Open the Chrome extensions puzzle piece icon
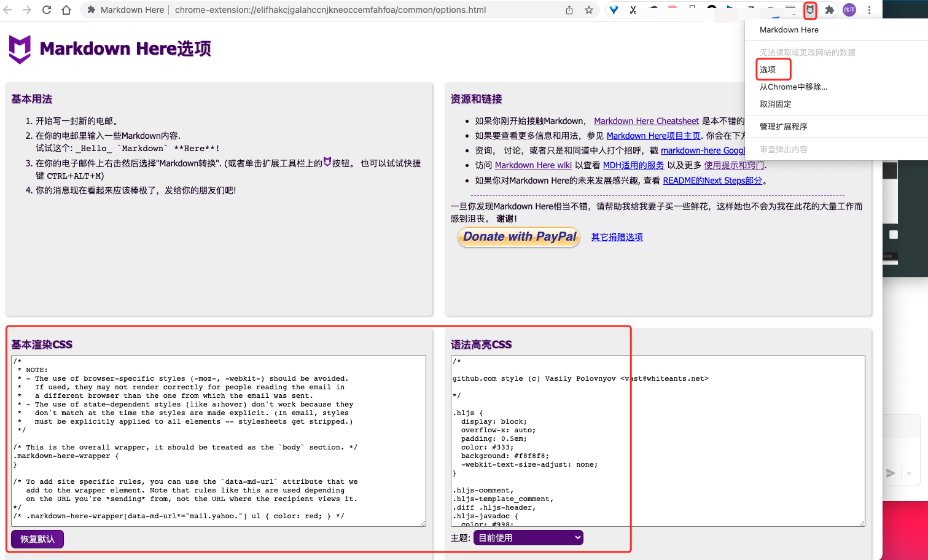 coord(830,10)
